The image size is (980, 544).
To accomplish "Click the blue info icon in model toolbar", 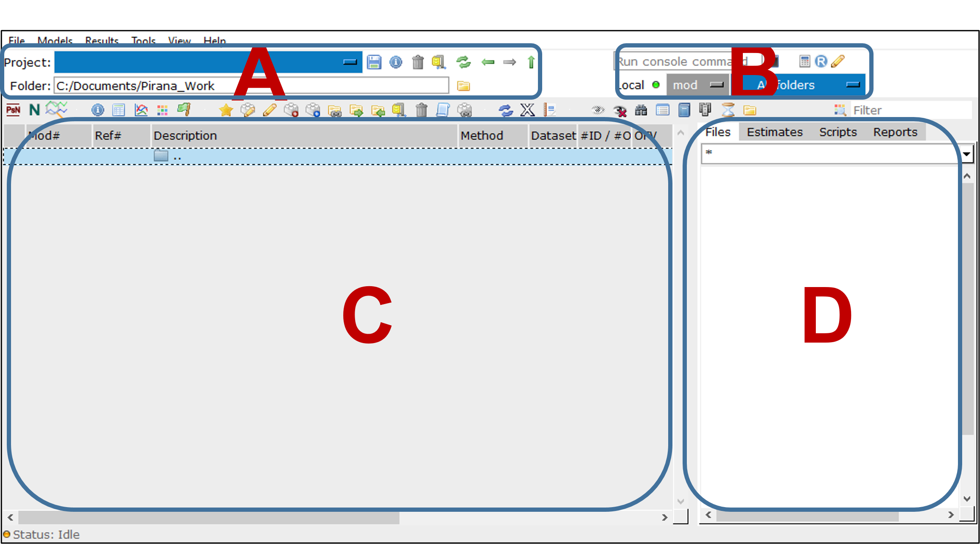I will [x=98, y=110].
